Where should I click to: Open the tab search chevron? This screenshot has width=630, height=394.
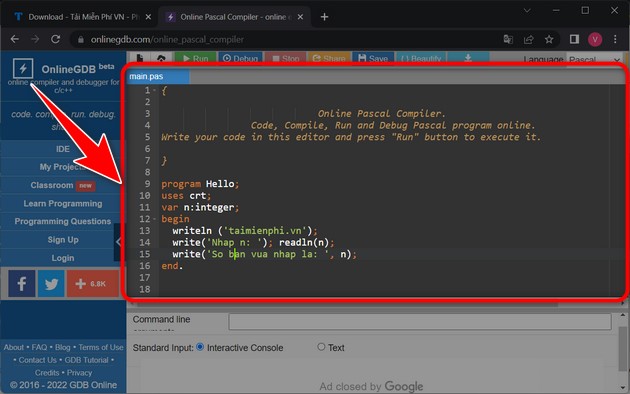527,11
